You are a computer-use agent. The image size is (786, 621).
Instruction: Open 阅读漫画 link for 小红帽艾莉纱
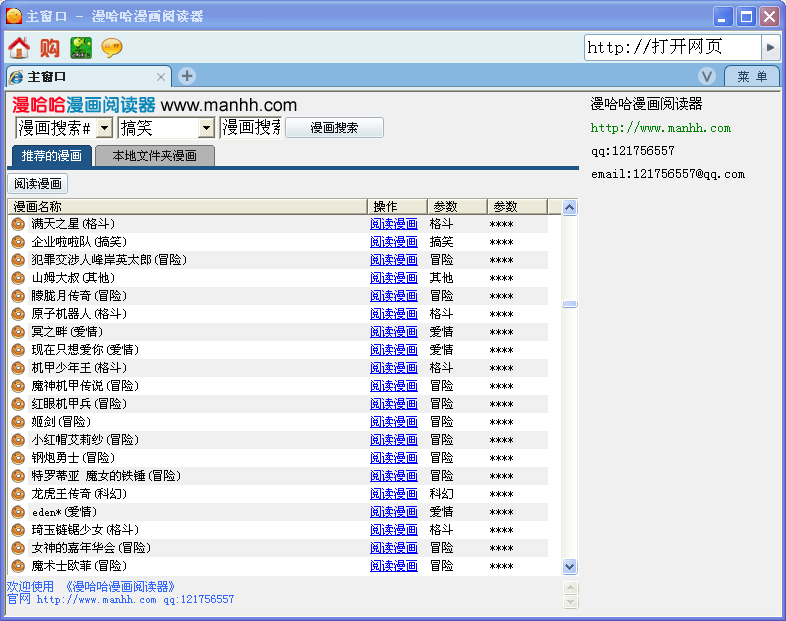pyautogui.click(x=394, y=440)
